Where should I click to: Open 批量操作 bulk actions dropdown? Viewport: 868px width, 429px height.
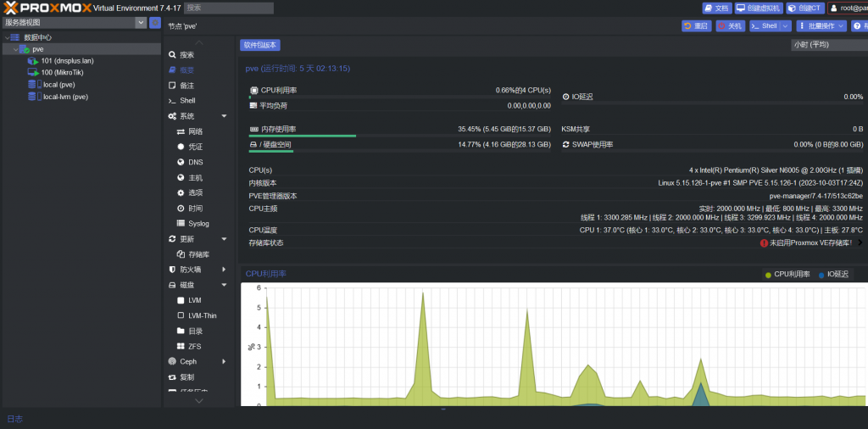821,26
